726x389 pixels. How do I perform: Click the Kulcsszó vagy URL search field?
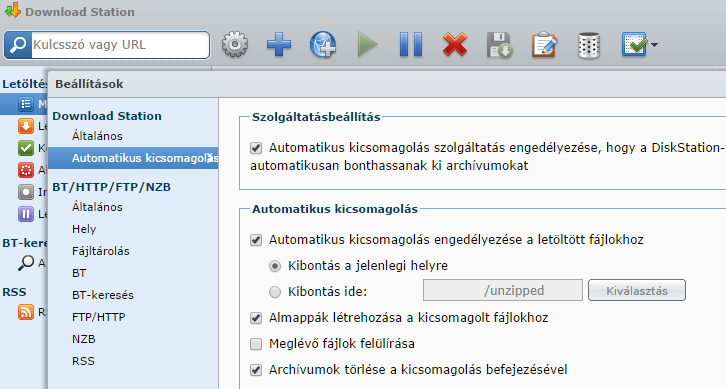pos(120,45)
